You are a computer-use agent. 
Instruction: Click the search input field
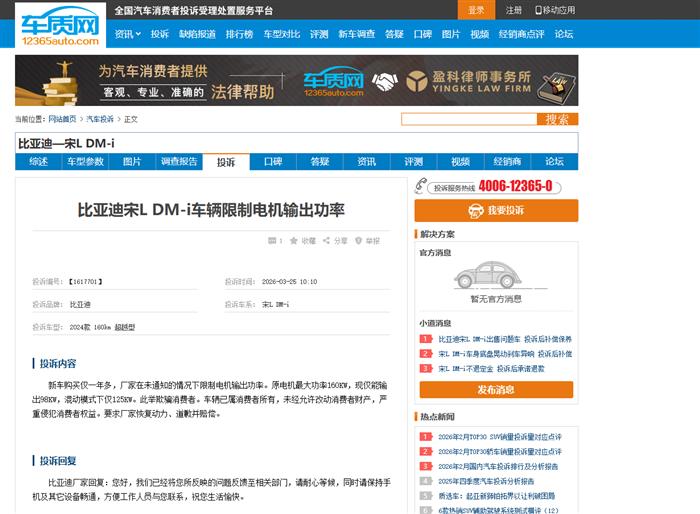click(468, 119)
